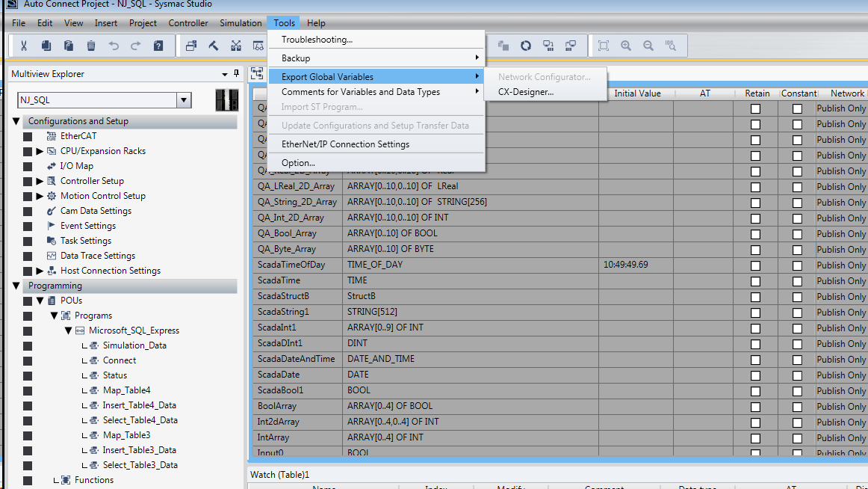Collapse the Configurations and Setup section
The width and height of the screenshot is (868, 489).
[16, 121]
